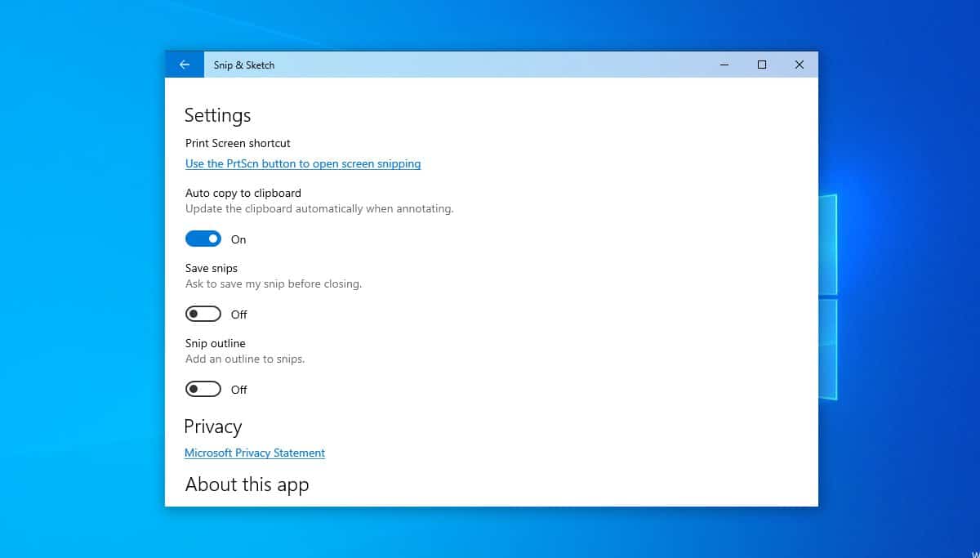Screen dimensions: 980x558
Task: Click "Add an outline to snips." text
Action: click(x=245, y=359)
